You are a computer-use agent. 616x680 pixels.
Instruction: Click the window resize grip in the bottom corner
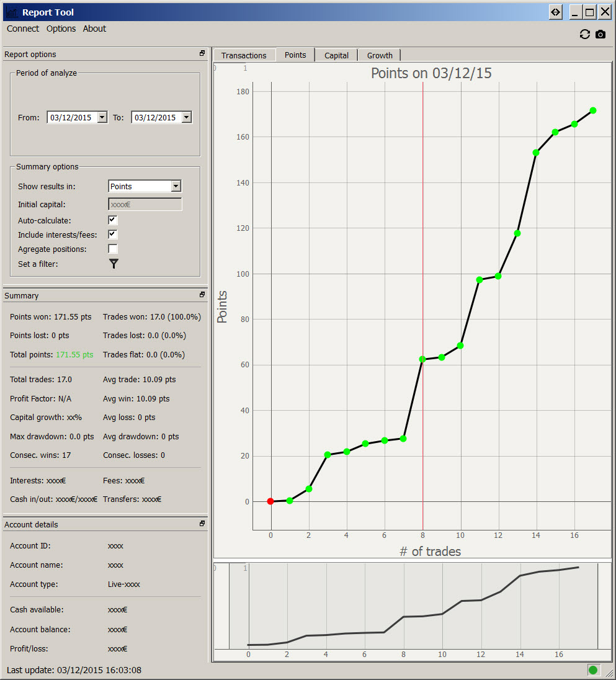(609, 672)
